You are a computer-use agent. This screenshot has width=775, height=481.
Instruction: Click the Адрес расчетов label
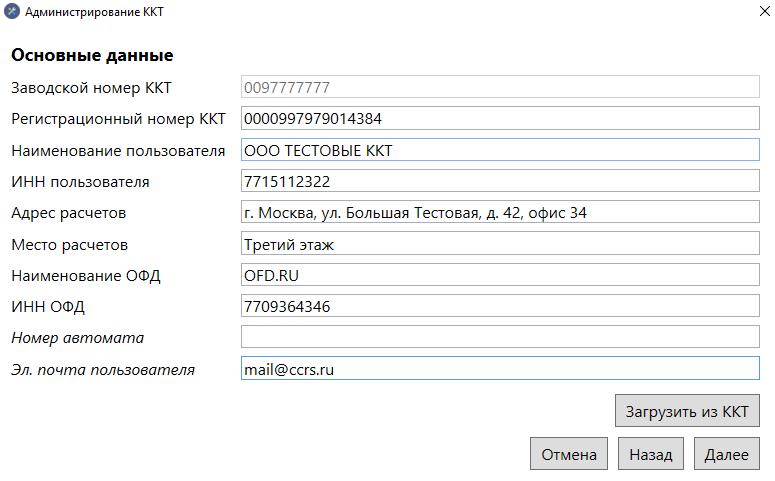(69, 213)
